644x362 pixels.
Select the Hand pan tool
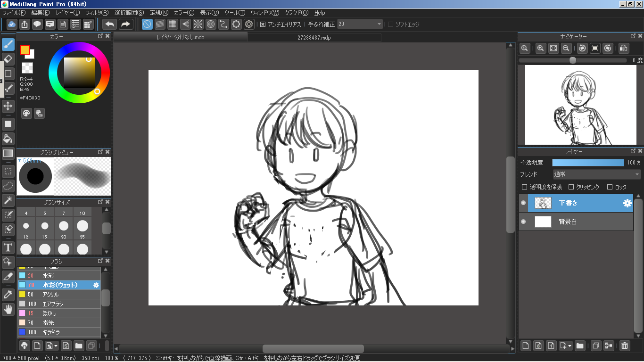point(8,309)
